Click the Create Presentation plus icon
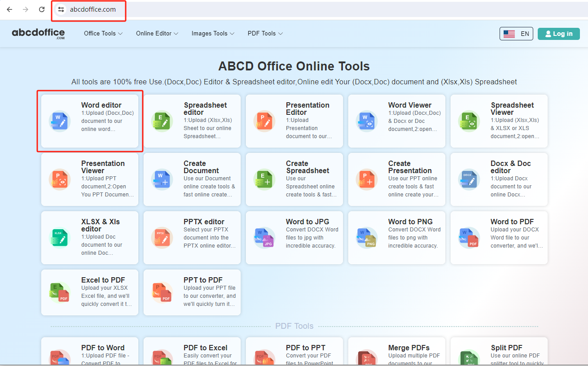 click(x=367, y=179)
